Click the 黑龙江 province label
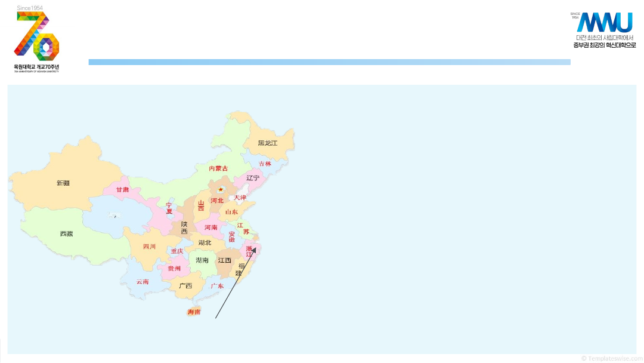Viewport: 644px width, 363px height. [x=268, y=143]
